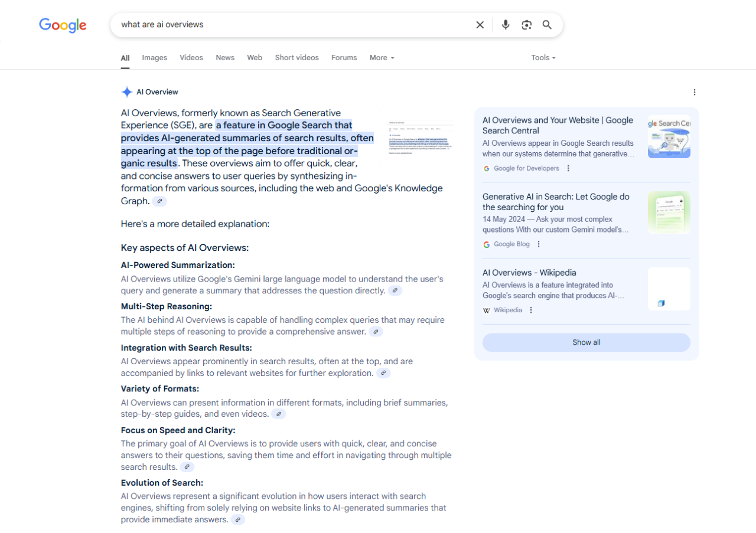The height and width of the screenshot is (533, 756).
Task: Switch to the Web tab
Action: 255,58
